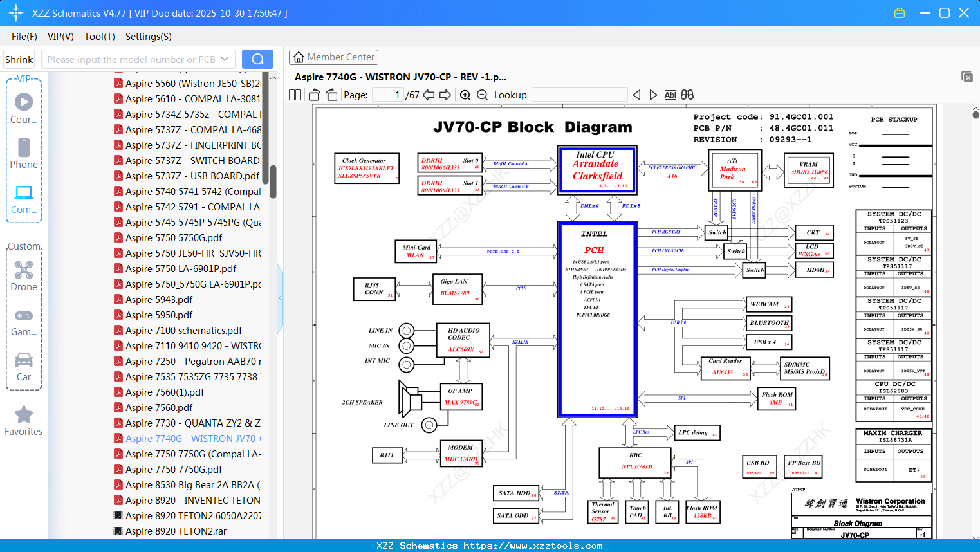Click the archive icon beside Aspire 8920 TETON2.rar
Image resolution: width=980 pixels, height=552 pixels.
point(118,531)
